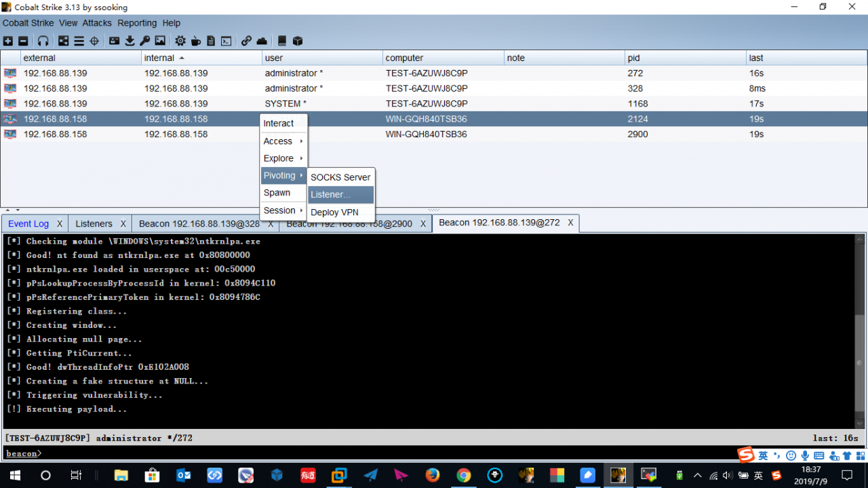Open the View menu

68,23
